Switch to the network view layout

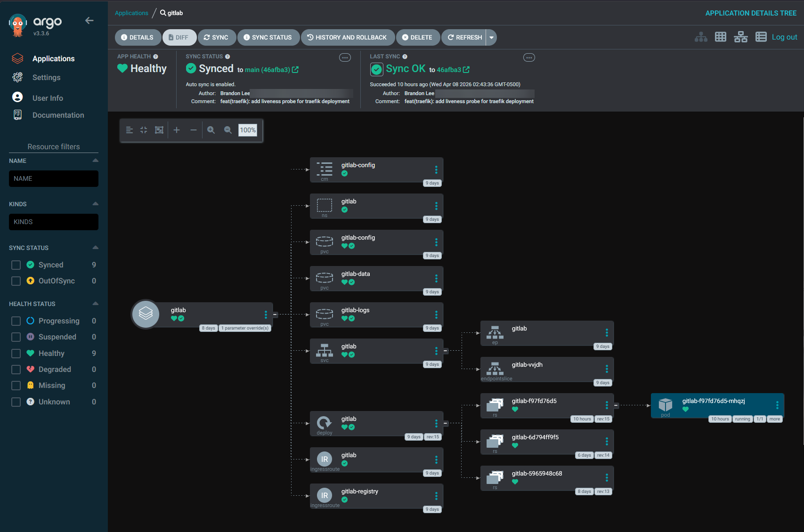pyautogui.click(x=740, y=37)
